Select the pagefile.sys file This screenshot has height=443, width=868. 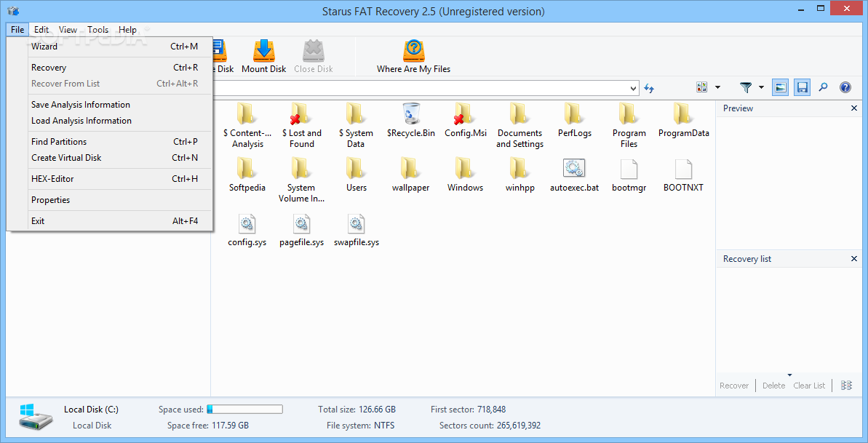point(302,229)
